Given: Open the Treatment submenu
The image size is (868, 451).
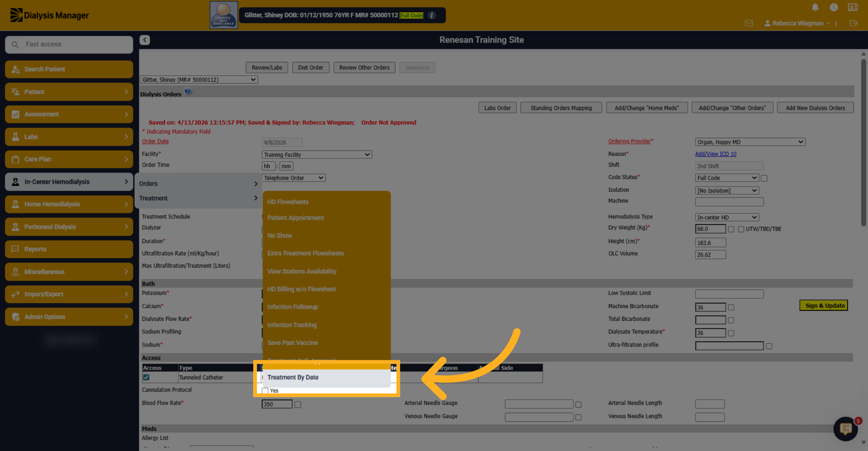Looking at the screenshot, I should click(x=198, y=198).
